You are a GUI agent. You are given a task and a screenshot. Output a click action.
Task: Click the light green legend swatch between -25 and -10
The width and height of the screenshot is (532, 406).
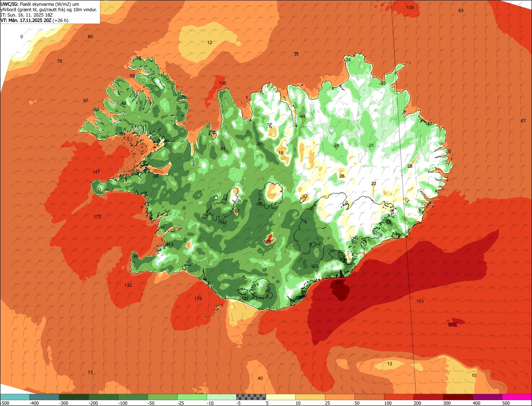click(192, 397)
